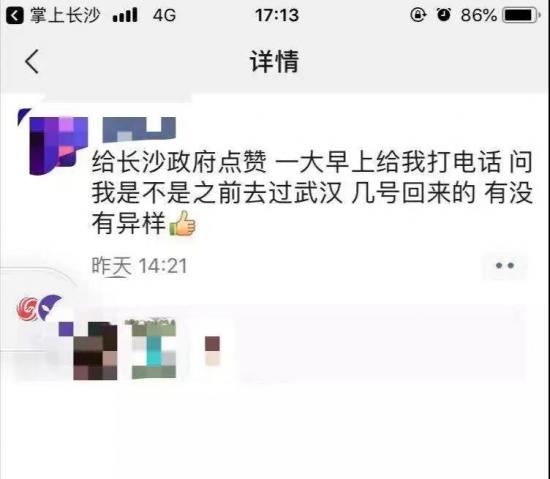The height and width of the screenshot is (479, 550).
Task: Tap the red swirl liker avatar
Action: (x=27, y=309)
